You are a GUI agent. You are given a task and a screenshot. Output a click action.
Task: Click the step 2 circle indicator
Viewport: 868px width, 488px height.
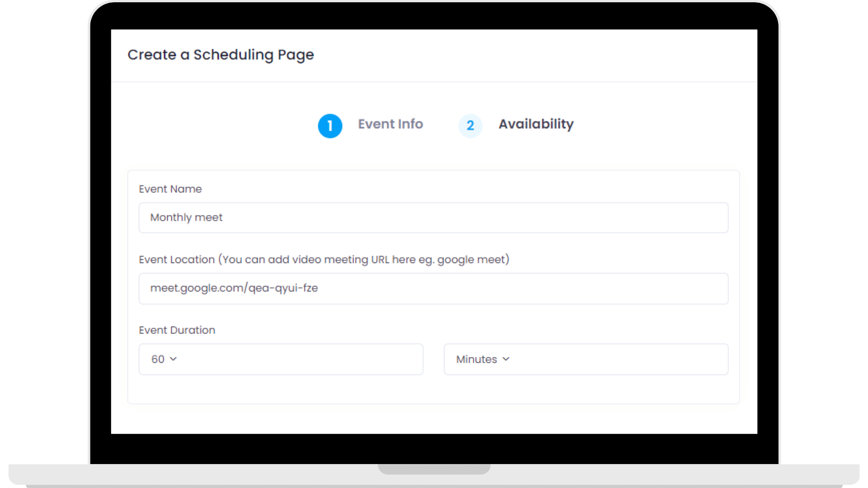[470, 126]
